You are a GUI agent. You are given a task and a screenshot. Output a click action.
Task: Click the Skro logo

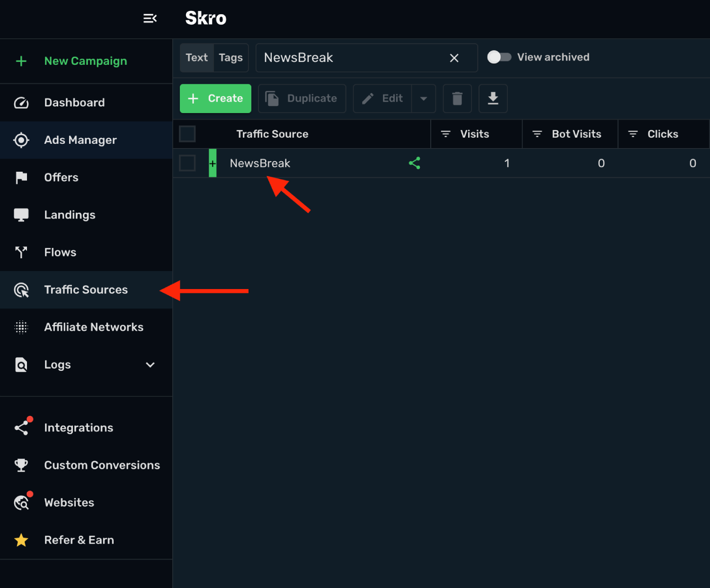coord(206,18)
